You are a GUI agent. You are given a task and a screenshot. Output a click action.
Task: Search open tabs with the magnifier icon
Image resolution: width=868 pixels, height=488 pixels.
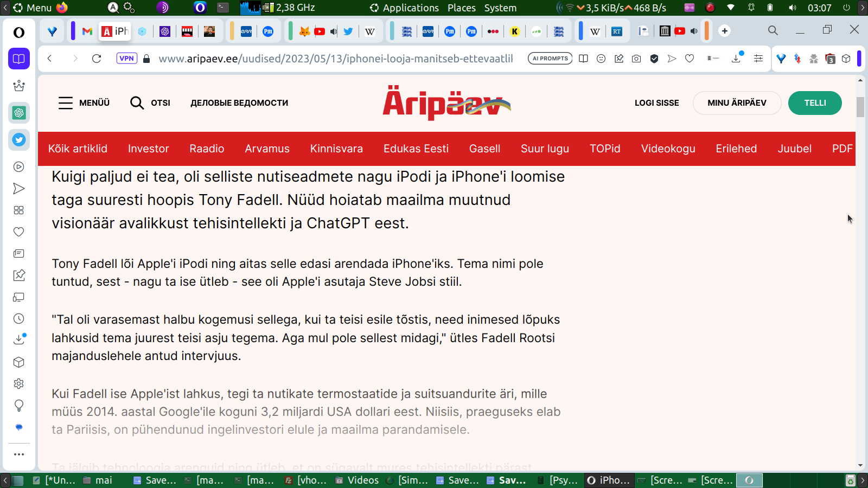point(773,30)
